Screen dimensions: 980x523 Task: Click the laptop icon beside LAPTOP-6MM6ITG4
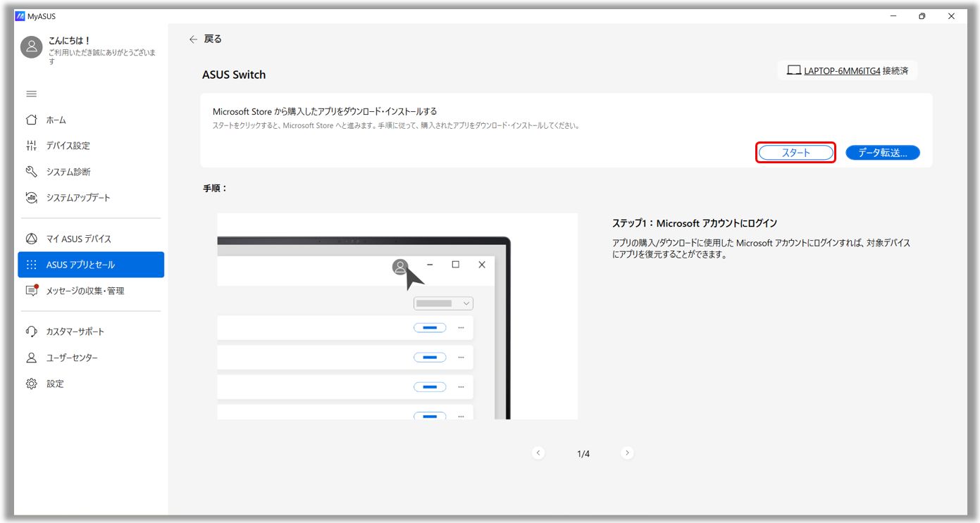794,70
